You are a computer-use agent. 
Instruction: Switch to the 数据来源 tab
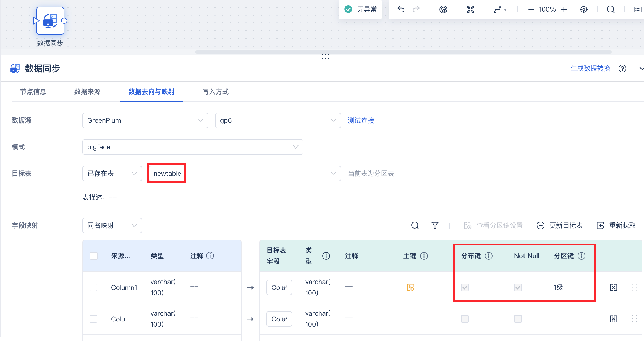[87, 92]
